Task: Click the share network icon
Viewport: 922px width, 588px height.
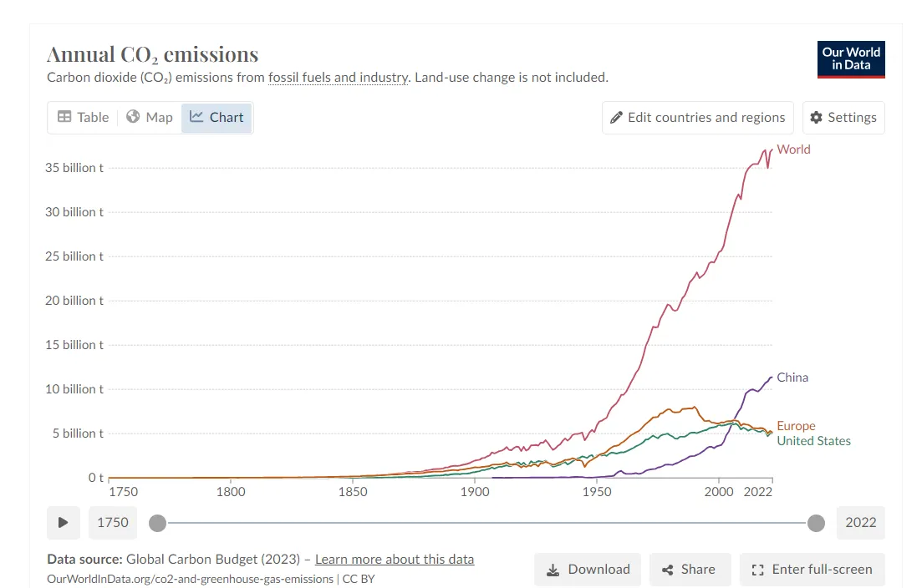Action: click(x=668, y=570)
